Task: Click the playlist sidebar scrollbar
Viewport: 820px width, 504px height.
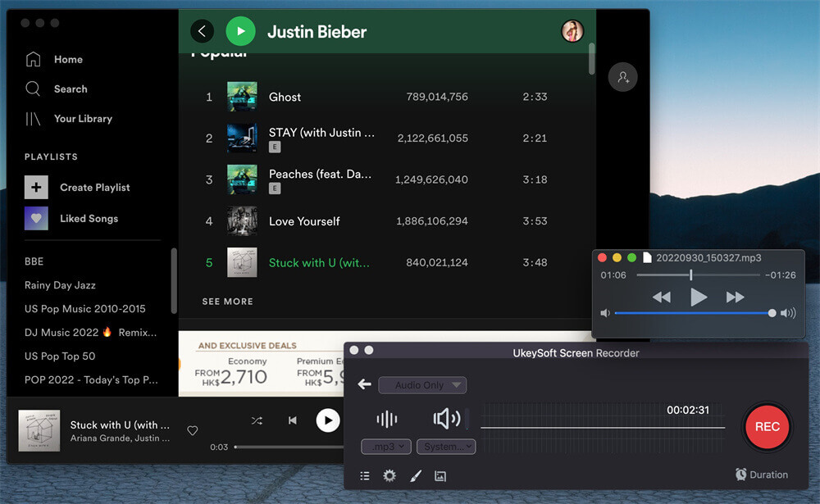Action: [174, 281]
